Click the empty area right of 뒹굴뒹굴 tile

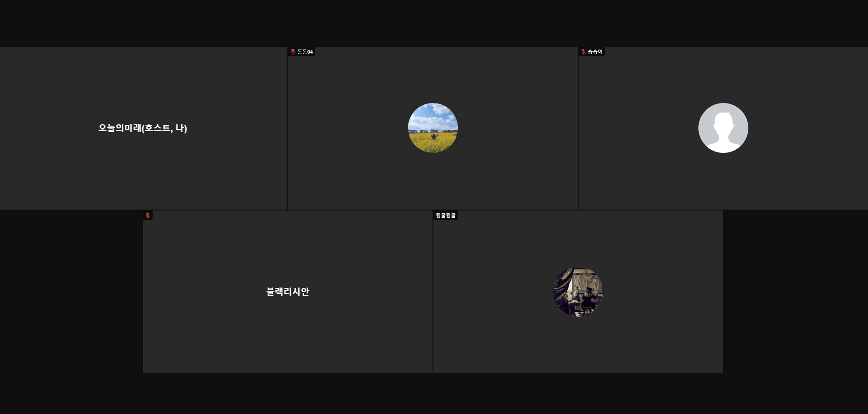point(795,292)
